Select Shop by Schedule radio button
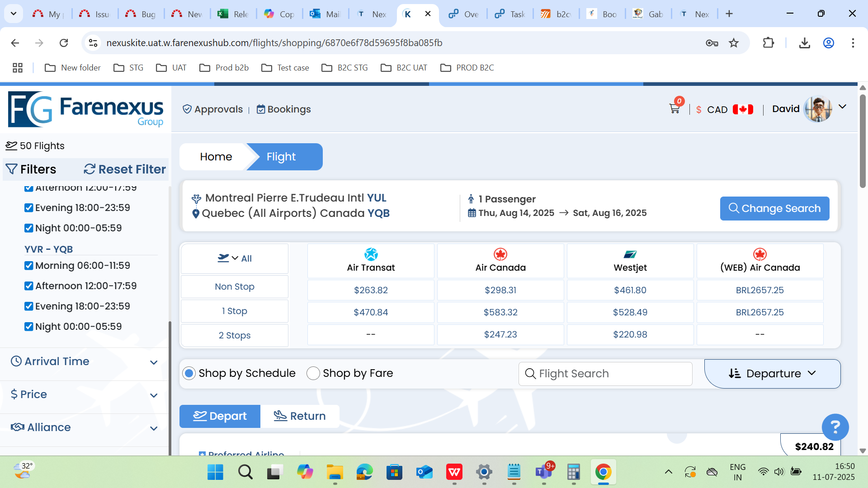Screen dimensions: 868x488 (x=189, y=373)
